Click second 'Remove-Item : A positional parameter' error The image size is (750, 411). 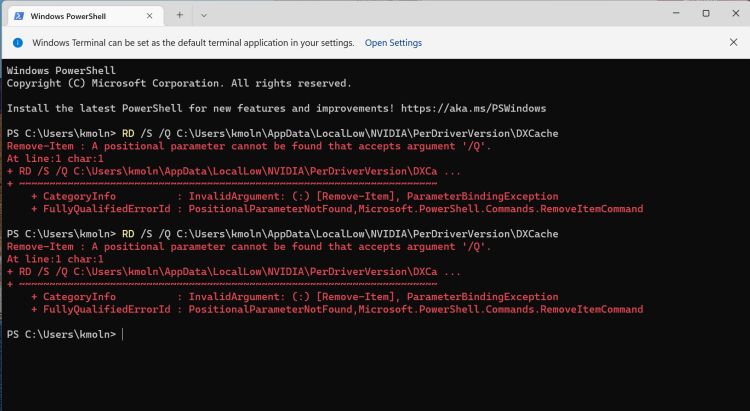tap(249, 246)
